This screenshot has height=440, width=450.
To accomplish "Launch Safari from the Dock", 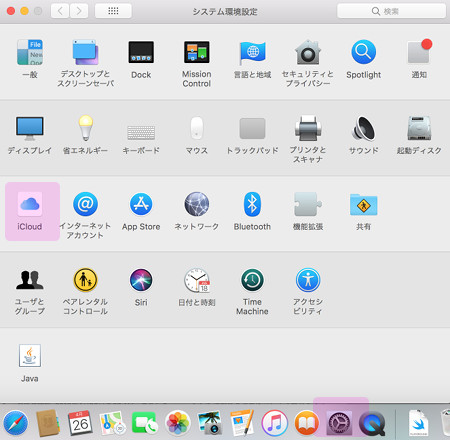I will coord(15,423).
